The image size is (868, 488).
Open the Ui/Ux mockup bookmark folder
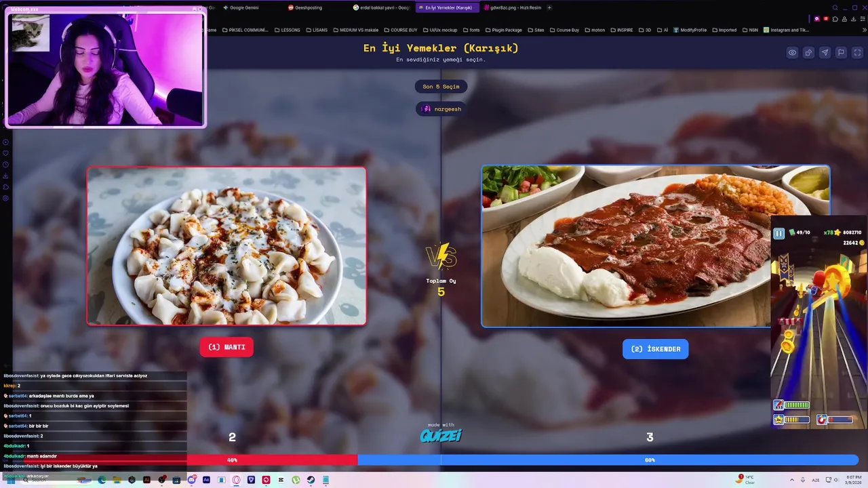(x=439, y=30)
